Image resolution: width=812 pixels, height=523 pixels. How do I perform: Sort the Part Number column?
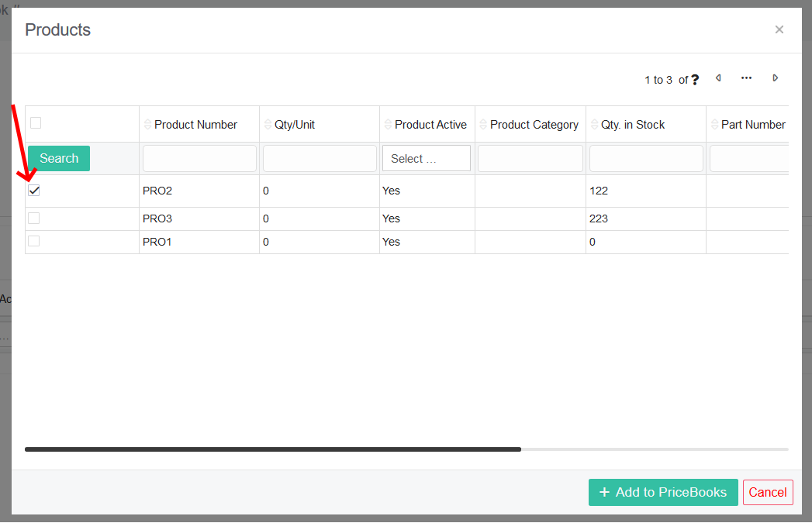click(715, 124)
